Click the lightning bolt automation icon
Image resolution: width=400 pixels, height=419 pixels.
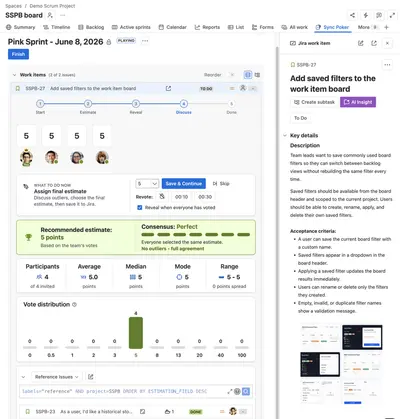[366, 15]
